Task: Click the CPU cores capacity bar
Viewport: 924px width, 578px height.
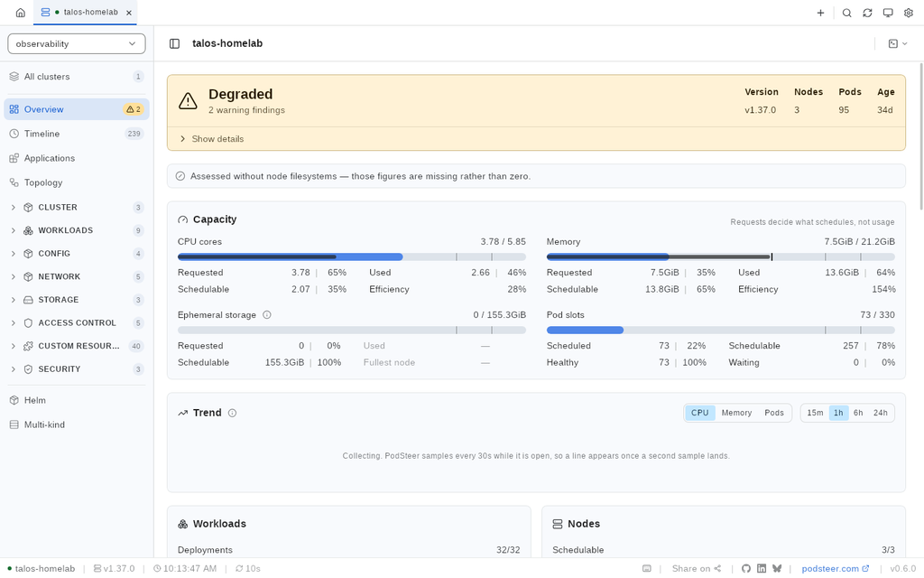Action: (352, 257)
